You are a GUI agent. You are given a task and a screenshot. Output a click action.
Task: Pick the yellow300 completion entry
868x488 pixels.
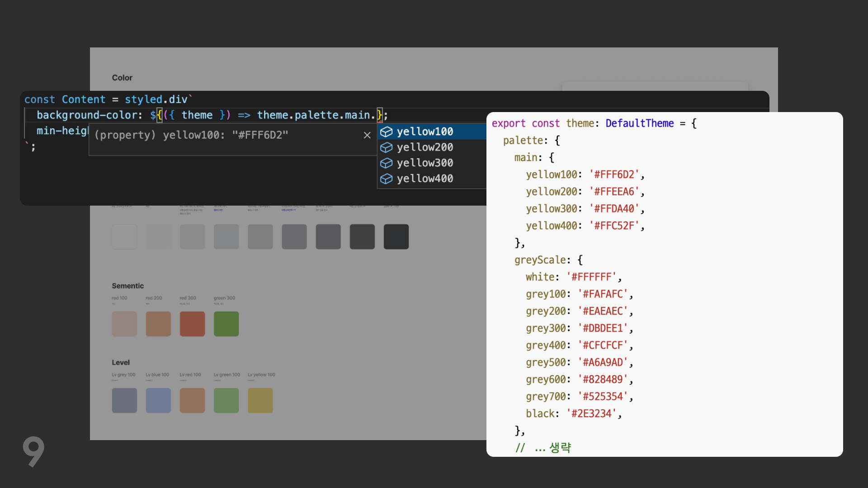point(425,163)
